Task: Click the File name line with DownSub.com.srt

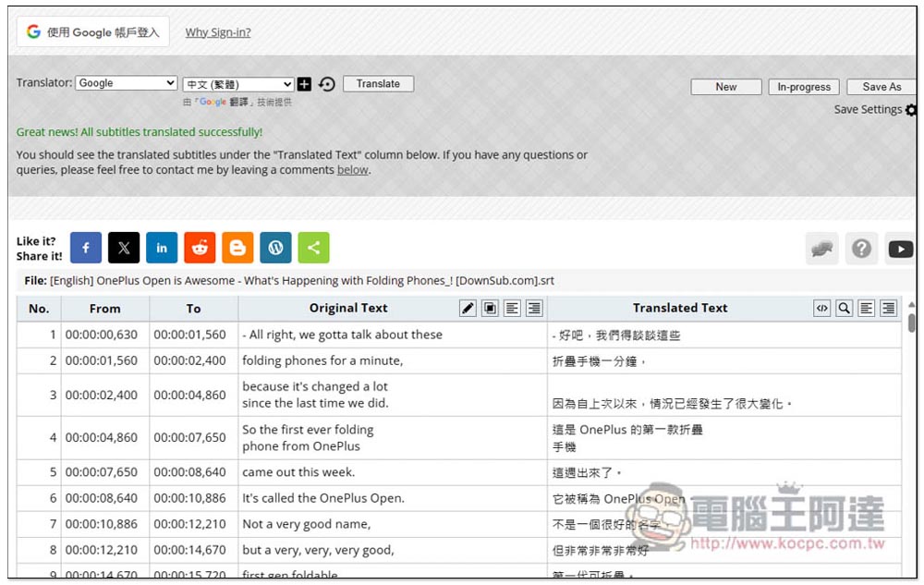Action: 289,281
